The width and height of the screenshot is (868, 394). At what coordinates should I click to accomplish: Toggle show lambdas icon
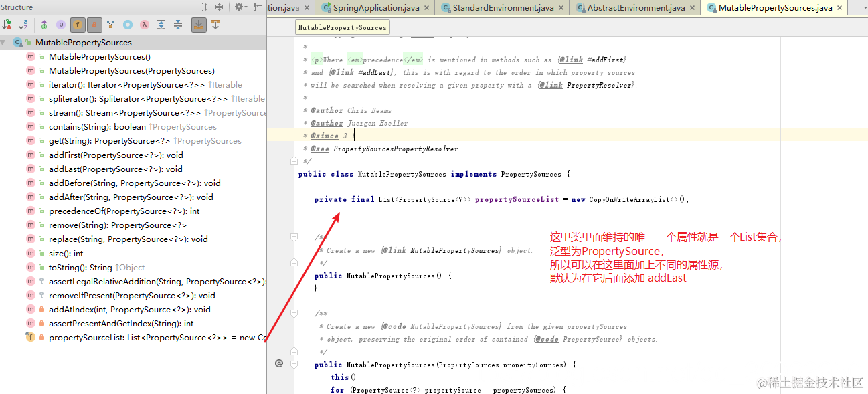click(145, 25)
